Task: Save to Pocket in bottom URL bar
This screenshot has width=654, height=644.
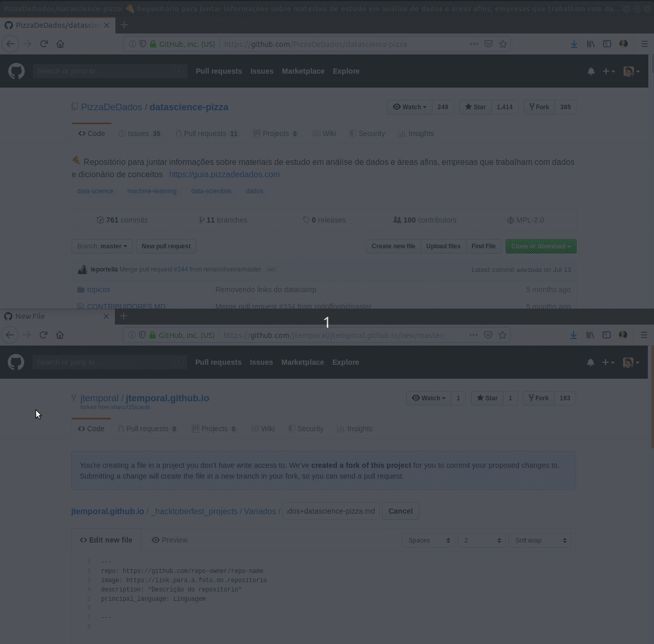Action: pyautogui.click(x=488, y=335)
